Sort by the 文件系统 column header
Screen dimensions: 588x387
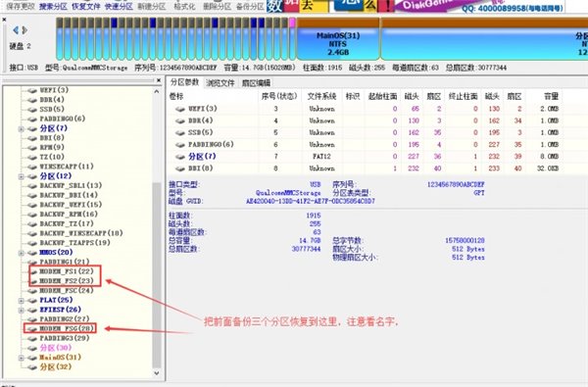[x=321, y=96]
